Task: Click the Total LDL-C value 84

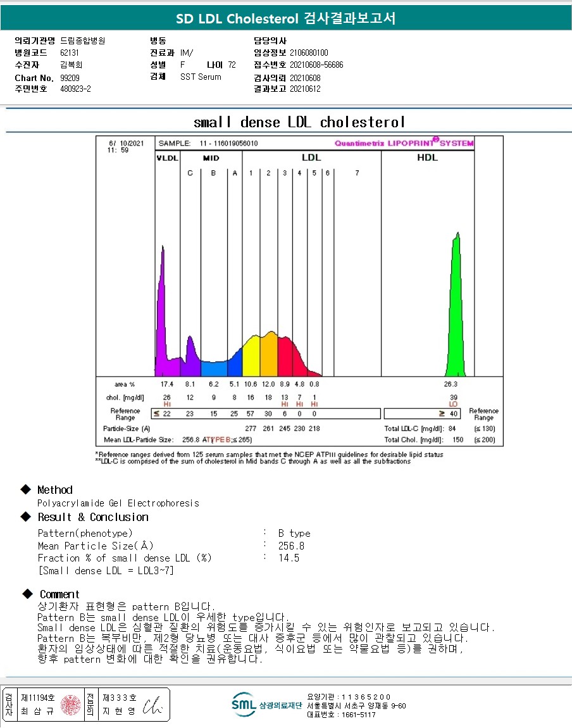Action: (452, 429)
